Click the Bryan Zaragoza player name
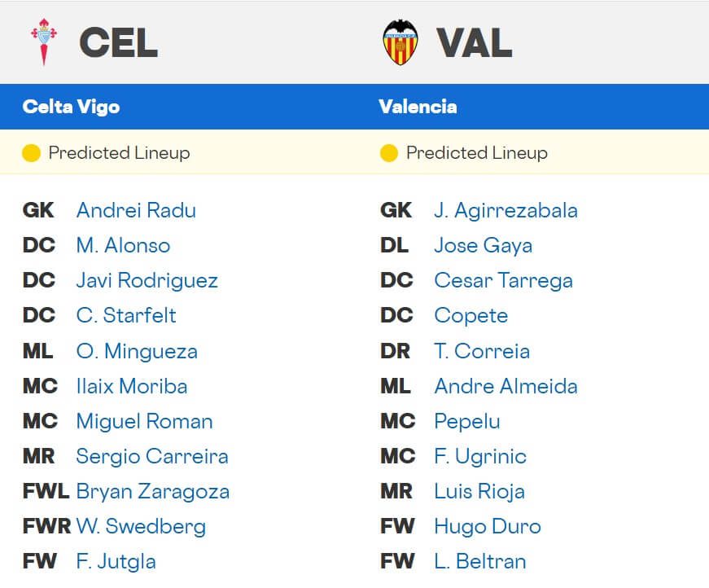This screenshot has height=588, width=709. (x=152, y=492)
